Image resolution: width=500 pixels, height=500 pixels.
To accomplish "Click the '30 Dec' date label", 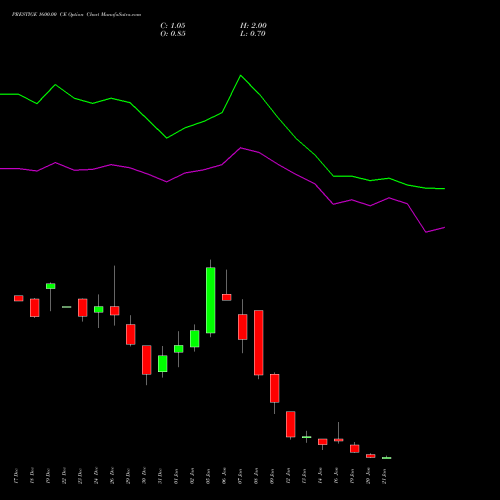I will [x=144, y=476].
